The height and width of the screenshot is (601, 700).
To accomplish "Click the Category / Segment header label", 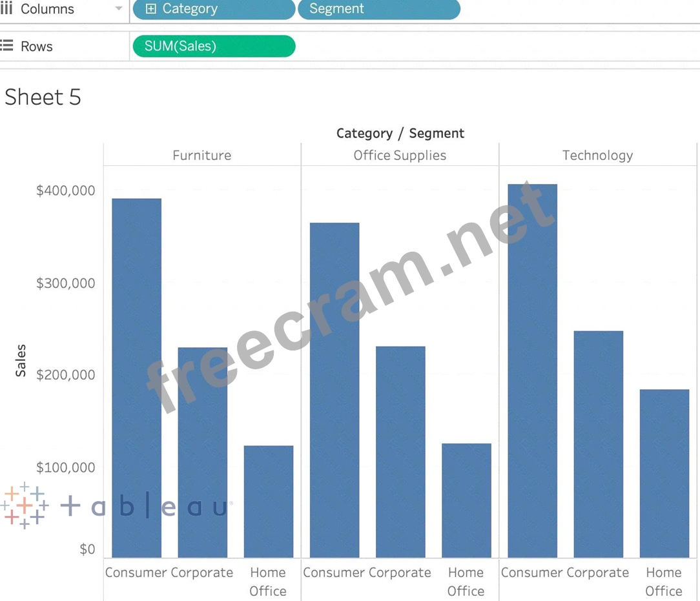I will pos(400,133).
